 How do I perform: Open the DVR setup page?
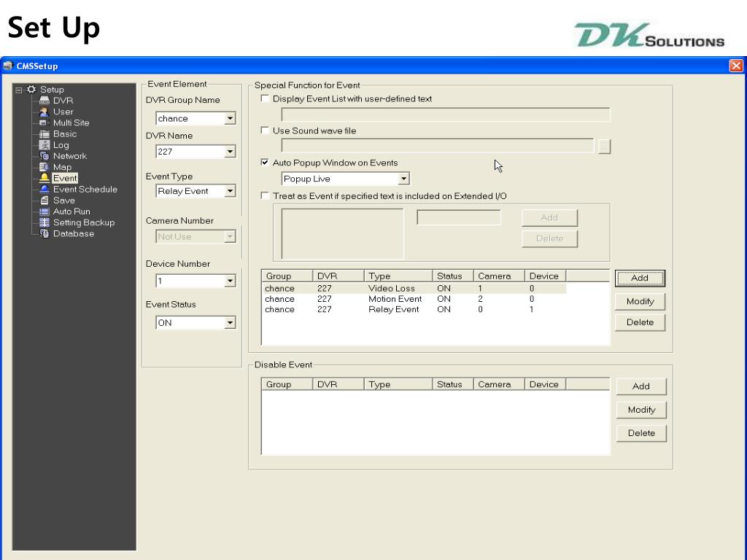tap(63, 101)
